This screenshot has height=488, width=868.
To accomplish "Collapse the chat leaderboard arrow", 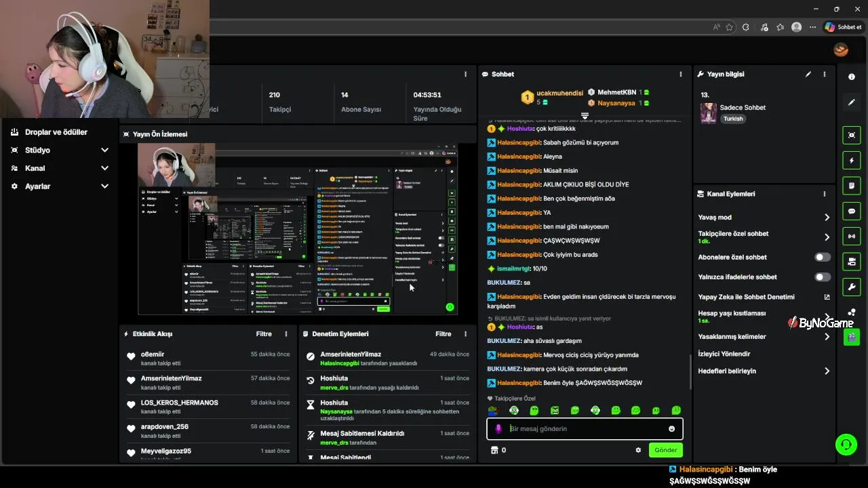I will pyautogui.click(x=585, y=116).
